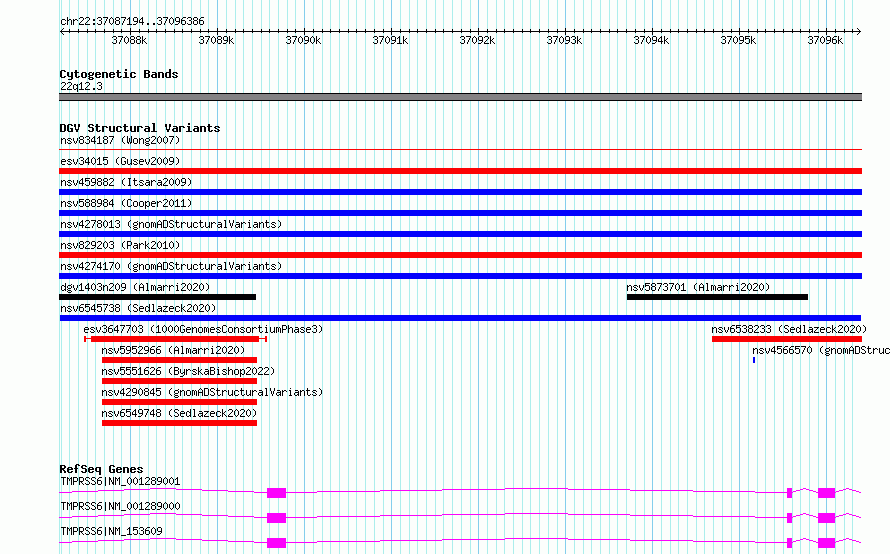This screenshot has height=554, width=890.
Task: Click the tiny blue nsv4566570 variant mark
Action: 754,360
